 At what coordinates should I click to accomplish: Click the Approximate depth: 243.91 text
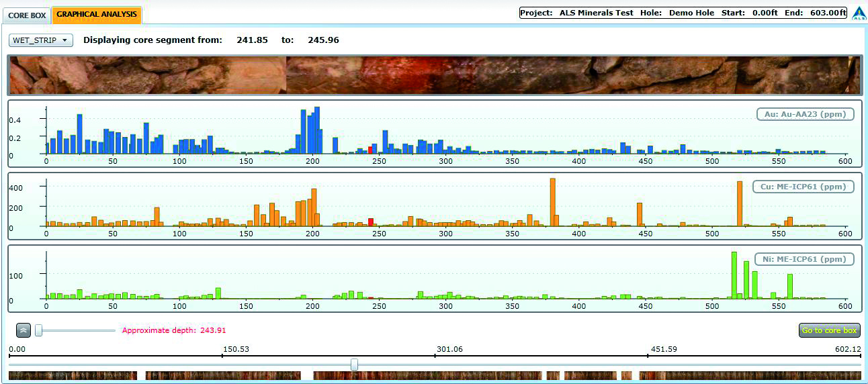(174, 330)
